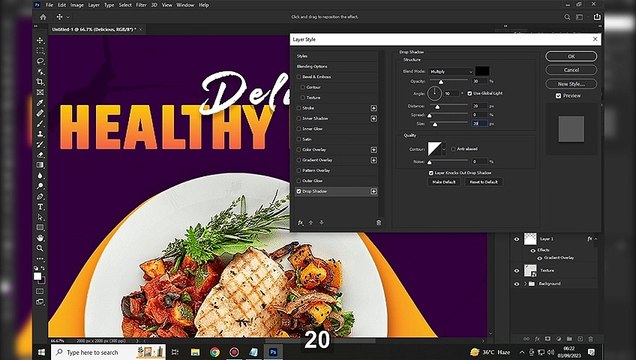Select the Dodge tool
Image resolution: width=636 pixels, height=360 pixels.
(x=40, y=186)
